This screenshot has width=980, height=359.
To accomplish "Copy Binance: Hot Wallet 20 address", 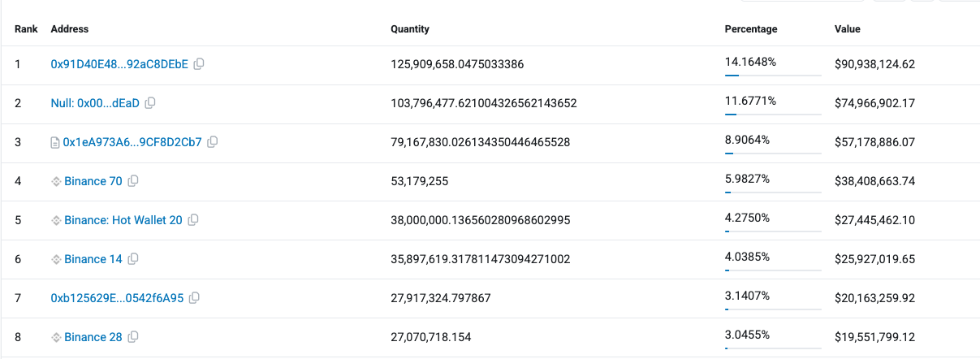I will point(193,220).
